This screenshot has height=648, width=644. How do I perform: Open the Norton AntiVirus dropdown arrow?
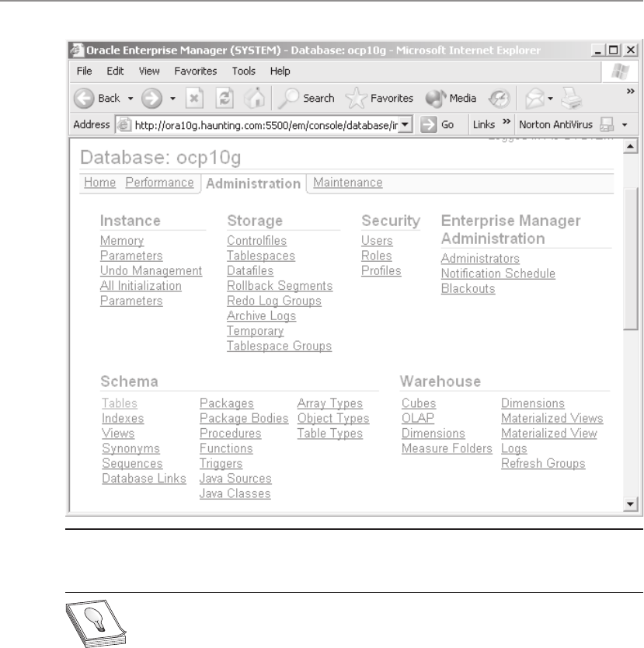pos(625,125)
